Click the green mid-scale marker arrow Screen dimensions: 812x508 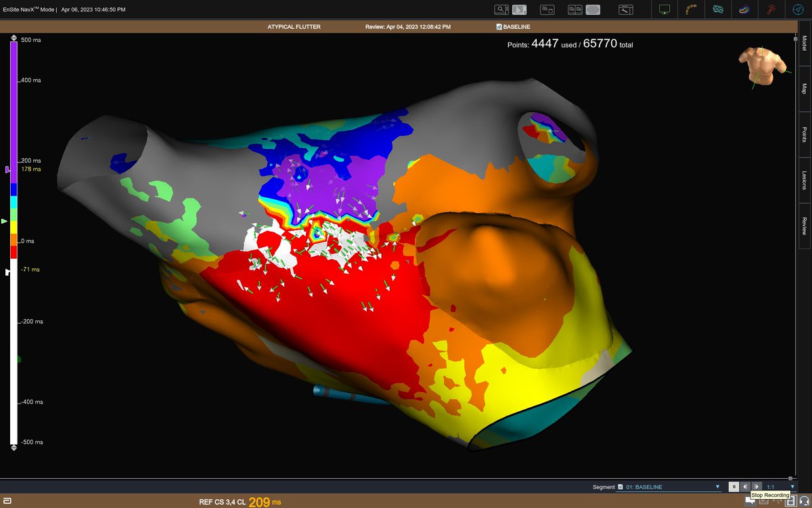[x=5, y=221]
